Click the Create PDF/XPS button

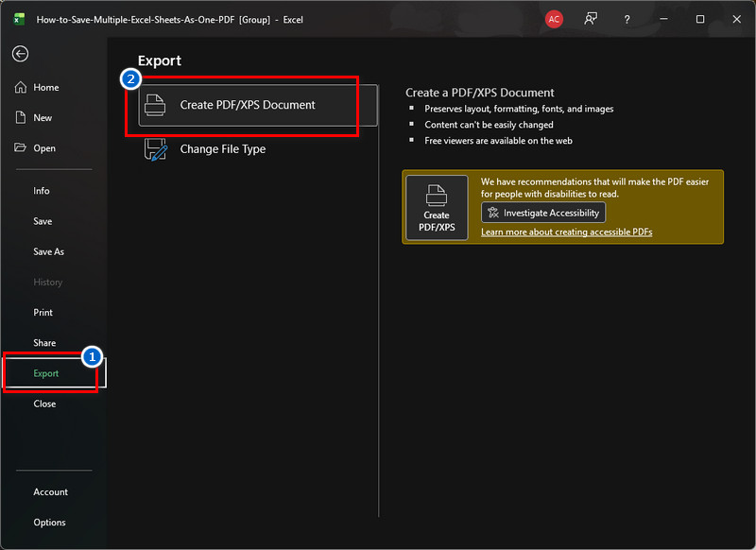point(437,207)
